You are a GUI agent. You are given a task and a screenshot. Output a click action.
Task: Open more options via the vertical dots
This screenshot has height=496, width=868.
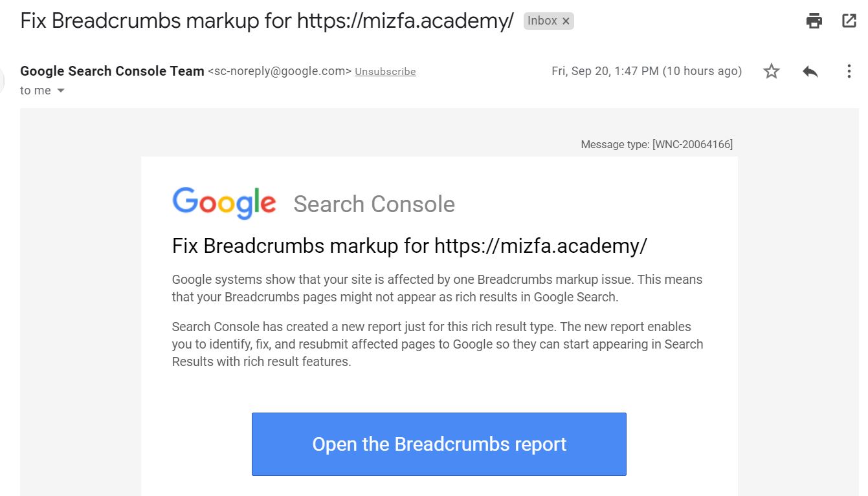(x=849, y=71)
